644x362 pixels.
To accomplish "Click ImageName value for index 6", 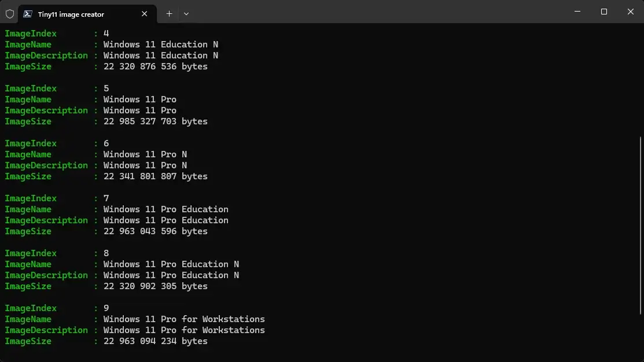I will [145, 154].
